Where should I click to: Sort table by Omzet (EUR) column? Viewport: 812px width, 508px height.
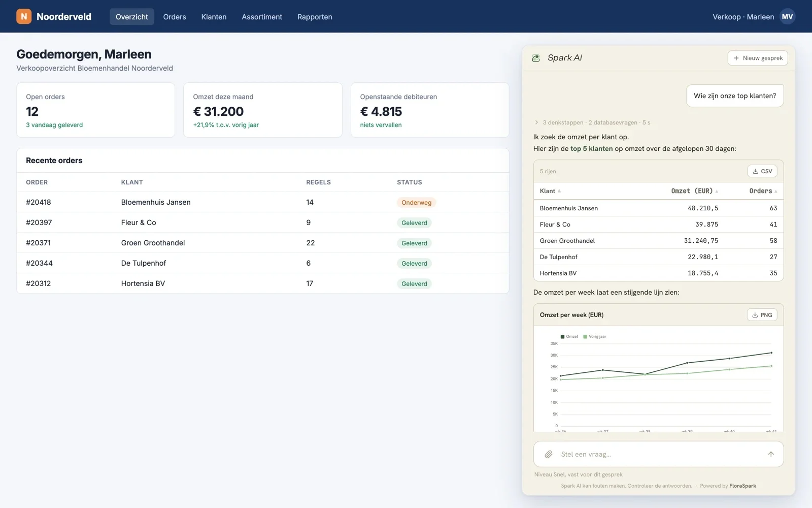(x=695, y=191)
